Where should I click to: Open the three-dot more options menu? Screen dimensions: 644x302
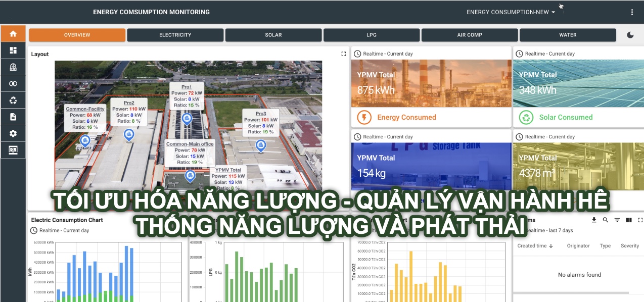pos(632,12)
